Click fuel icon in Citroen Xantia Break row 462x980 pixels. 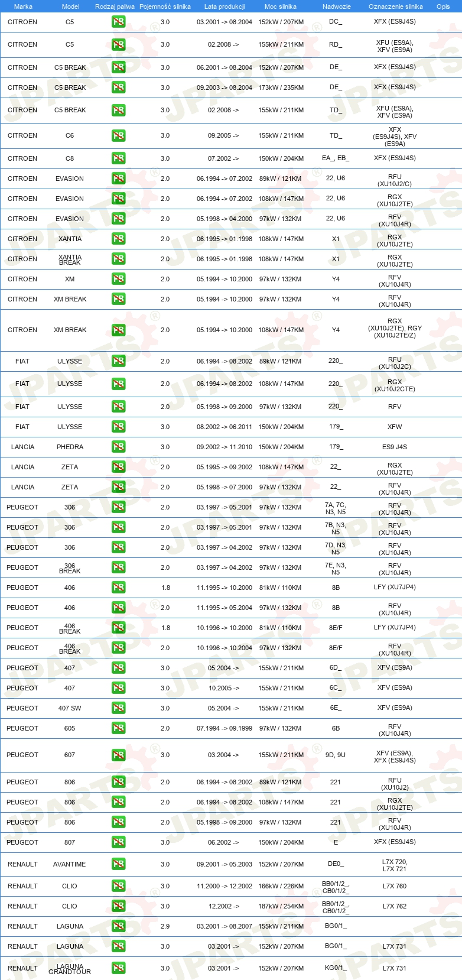point(119,259)
